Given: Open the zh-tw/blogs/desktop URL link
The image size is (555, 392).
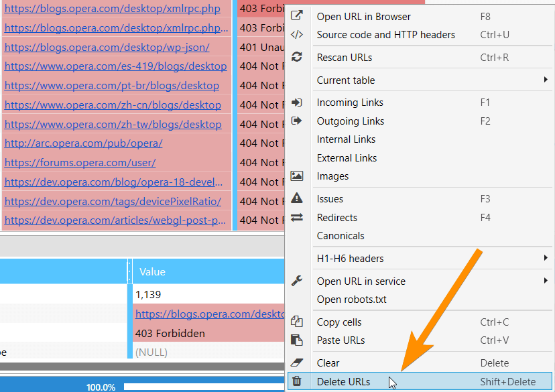Looking at the screenshot, I should click(113, 124).
